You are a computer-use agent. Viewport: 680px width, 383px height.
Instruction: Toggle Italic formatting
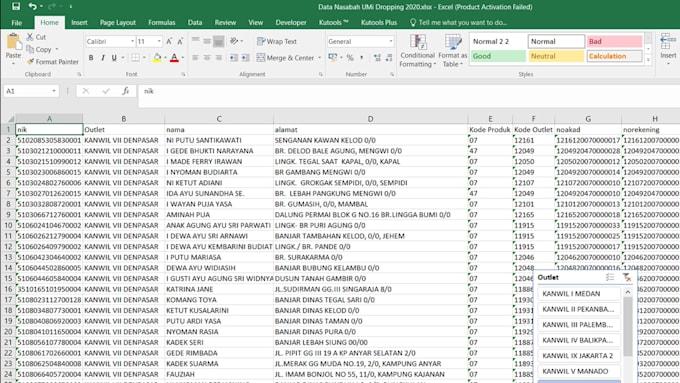[x=103, y=58]
